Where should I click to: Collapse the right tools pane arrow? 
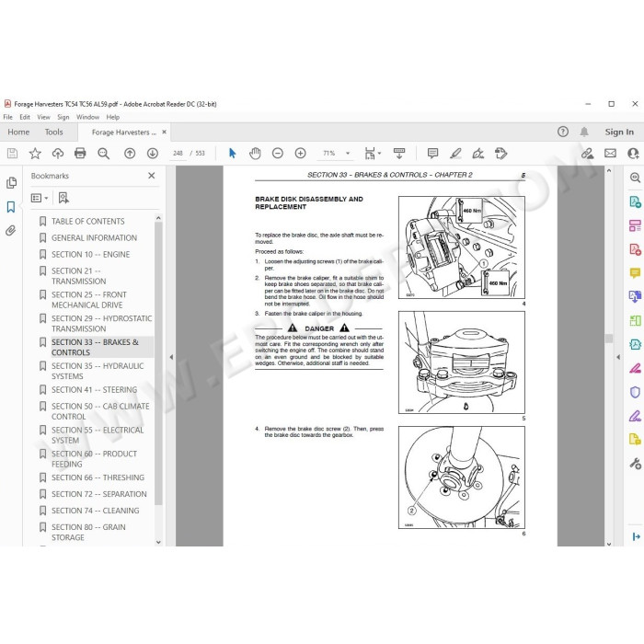(x=618, y=357)
